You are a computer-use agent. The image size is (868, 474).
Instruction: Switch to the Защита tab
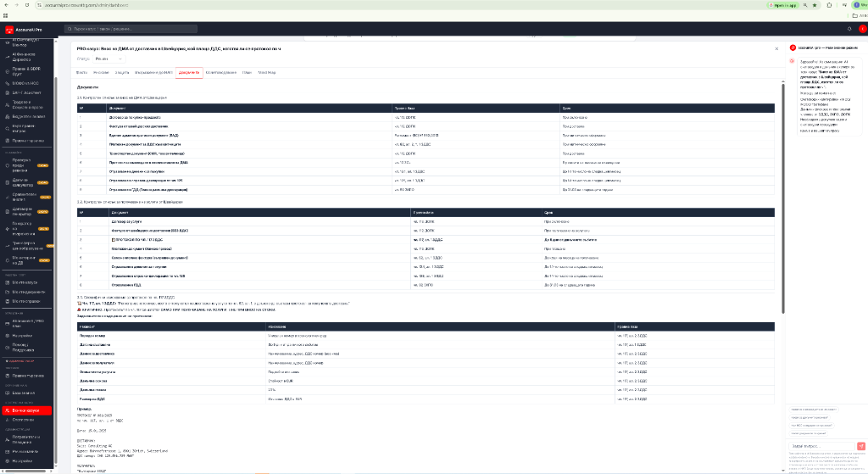[x=122, y=73]
